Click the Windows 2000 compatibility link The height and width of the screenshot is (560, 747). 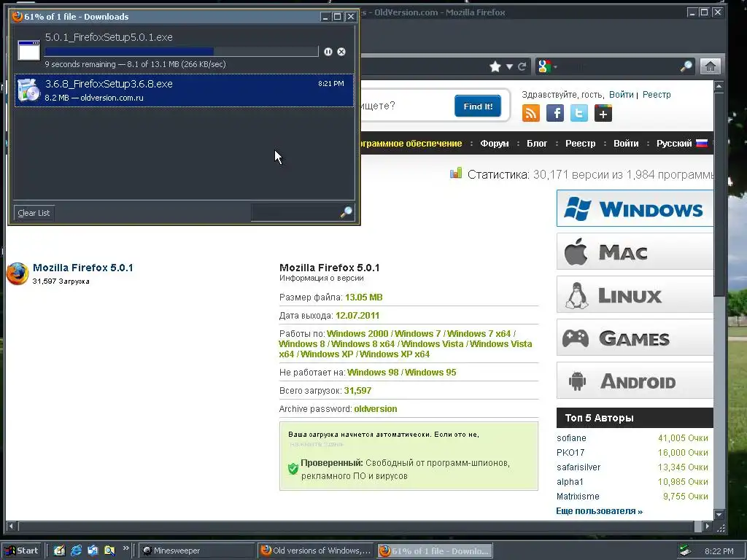[357, 334]
